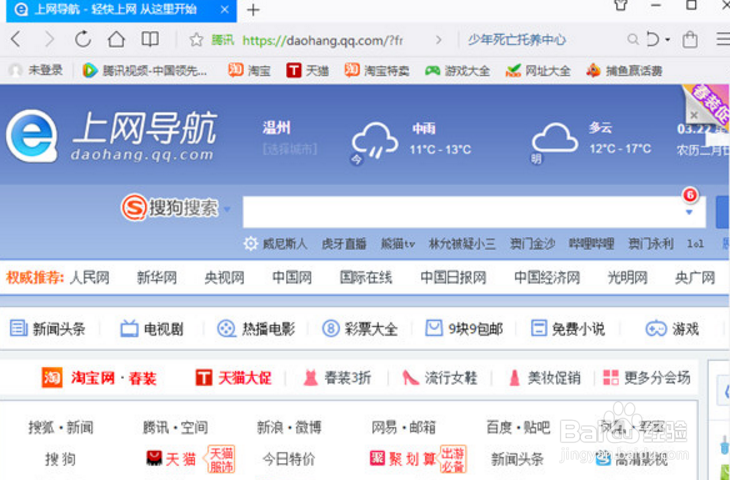Open the browser skin shirt icon
730x480 pixels.
[621, 6]
